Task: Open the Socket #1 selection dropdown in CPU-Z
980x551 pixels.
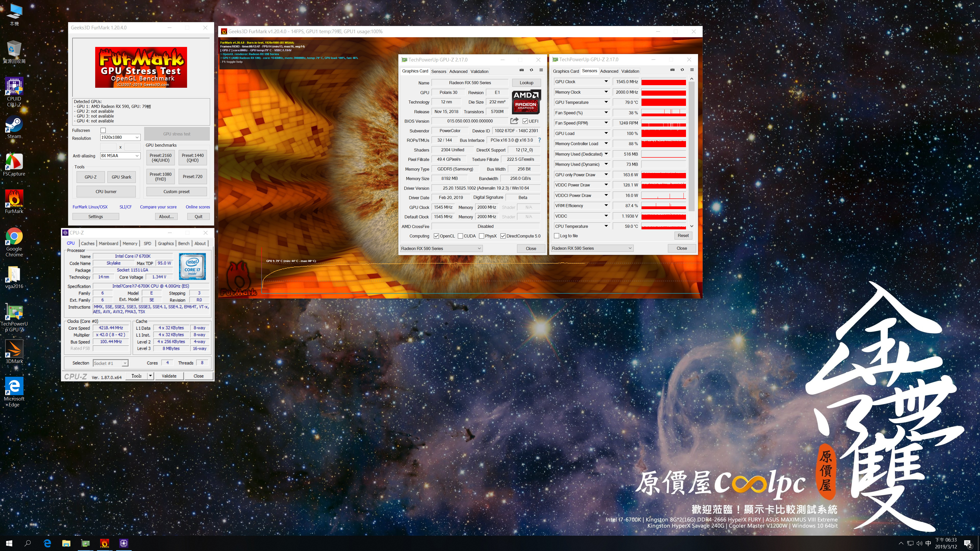Action: click(110, 363)
